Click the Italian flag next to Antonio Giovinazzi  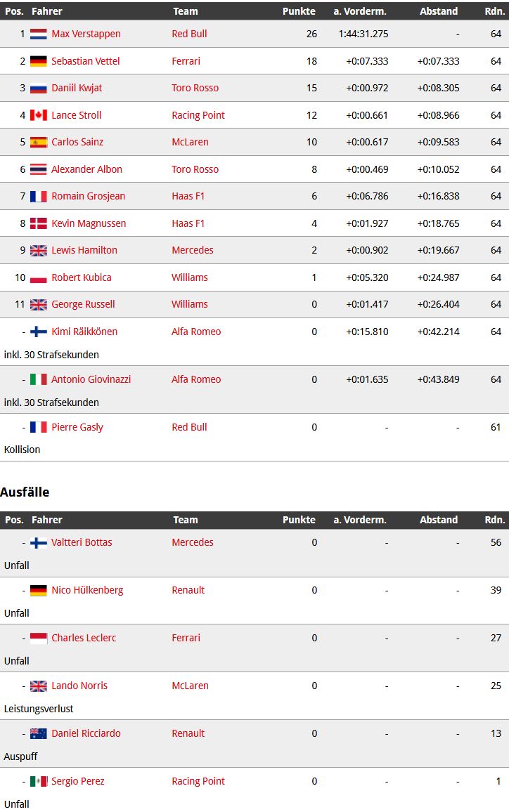(39, 379)
